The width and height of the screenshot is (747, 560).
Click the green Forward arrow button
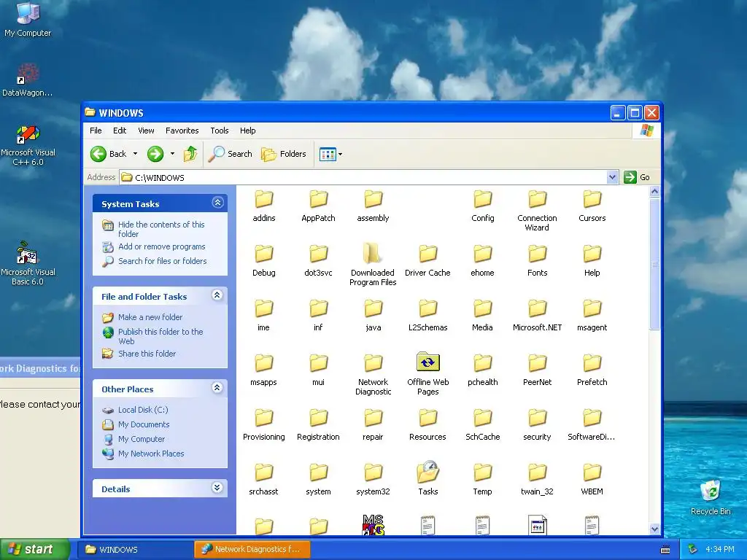[155, 154]
